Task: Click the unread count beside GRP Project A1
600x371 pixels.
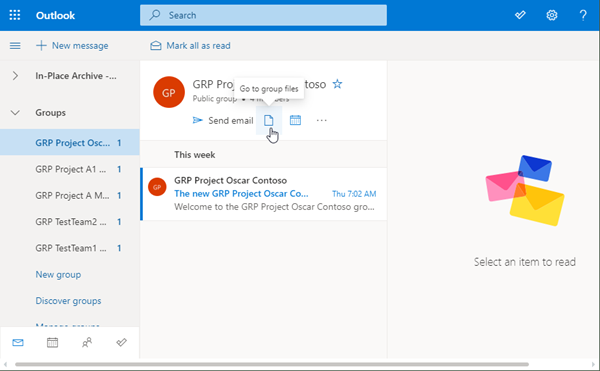Action: pos(119,169)
